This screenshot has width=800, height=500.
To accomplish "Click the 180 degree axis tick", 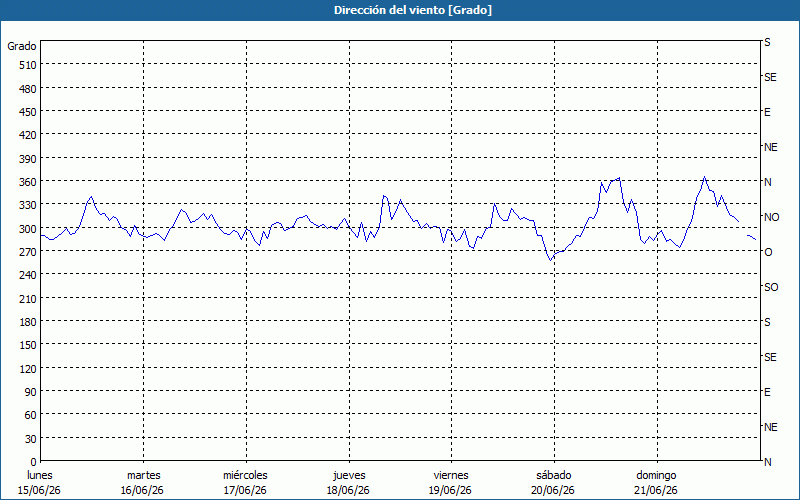I will (x=28, y=322).
